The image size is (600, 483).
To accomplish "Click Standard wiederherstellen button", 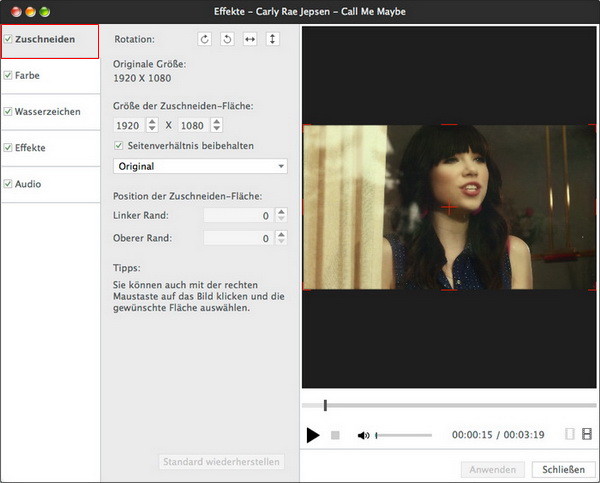I will coord(222,462).
